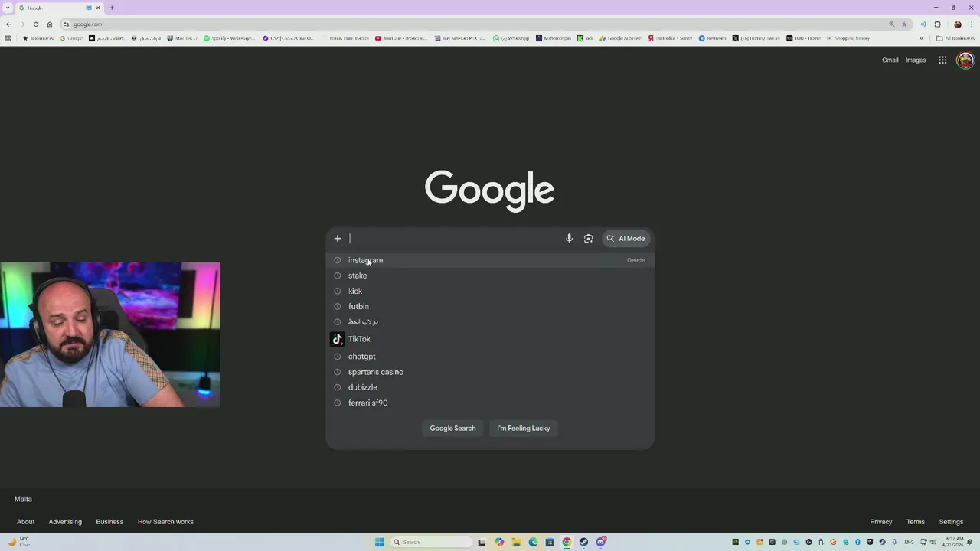Click the zoom magnifier icon in address bar
Image resolution: width=980 pixels, height=551 pixels.
[x=892, y=24]
